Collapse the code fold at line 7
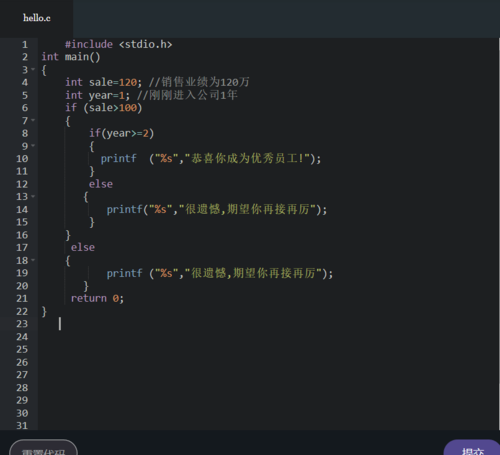Image resolution: width=500 pixels, height=455 pixels. (33, 120)
